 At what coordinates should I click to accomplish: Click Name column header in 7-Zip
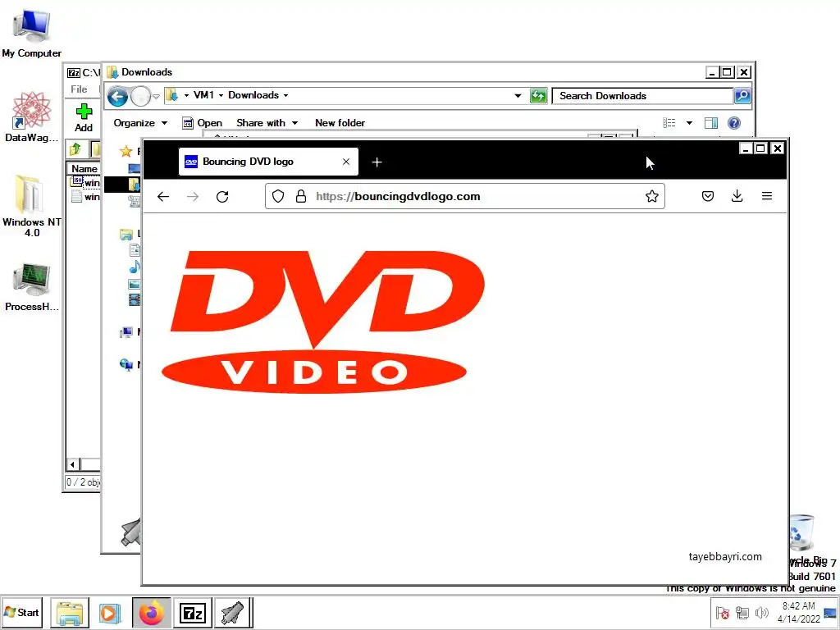pos(84,169)
